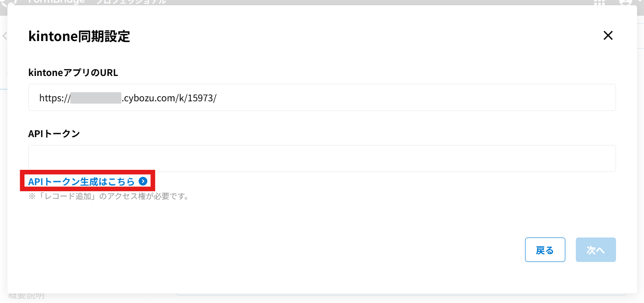
Task: Click the FormBridge プロフェッショナル header text
Action: click(x=97, y=2)
